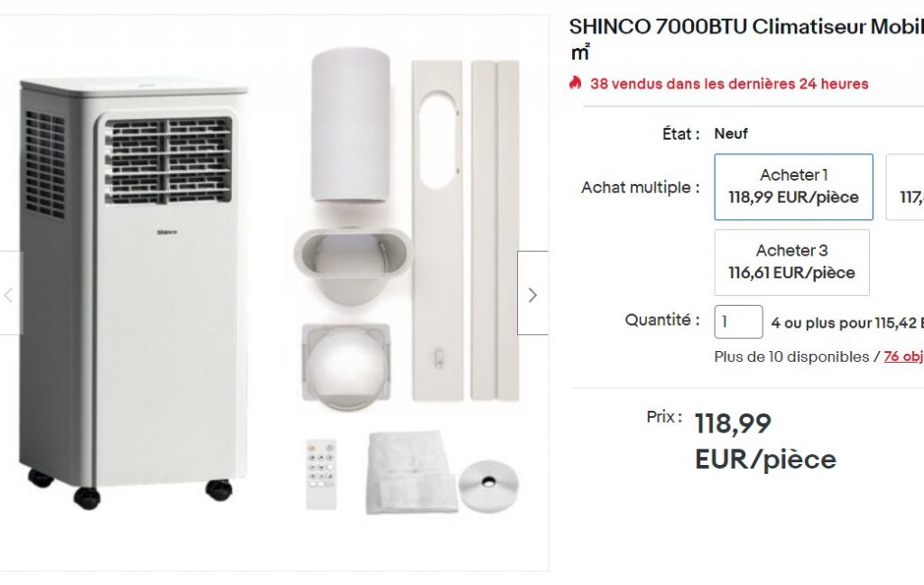The height and width of the screenshot is (585, 924).
Task: Select the partially visible 117 EUR purchase option
Action: tap(906, 187)
